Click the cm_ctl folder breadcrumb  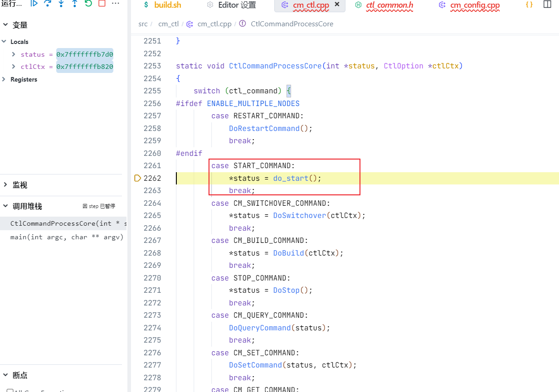click(168, 24)
